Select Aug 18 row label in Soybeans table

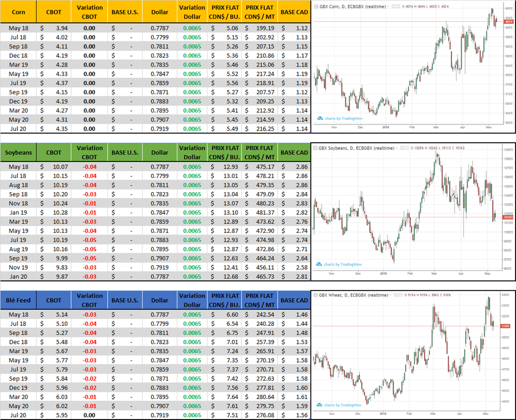point(19,185)
